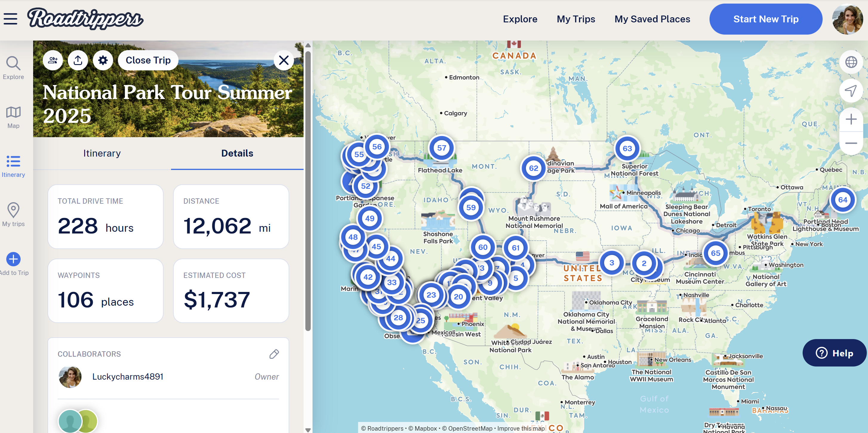868x433 pixels.
Task: Close the trip panel with X
Action: point(284,60)
